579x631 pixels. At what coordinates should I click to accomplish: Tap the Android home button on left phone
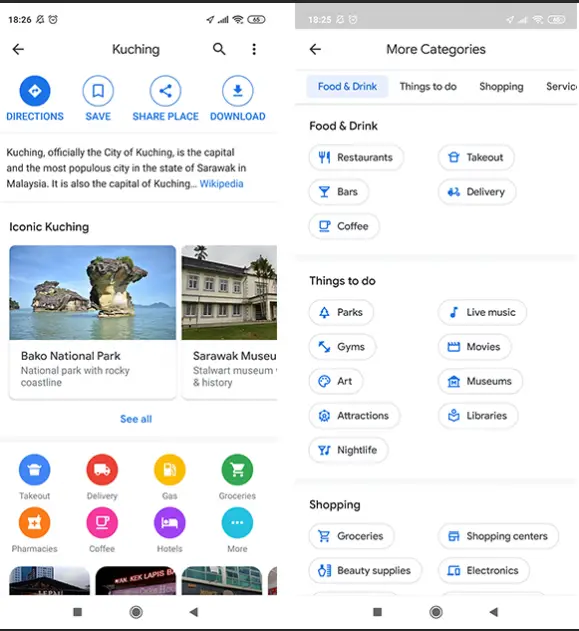[136, 612]
